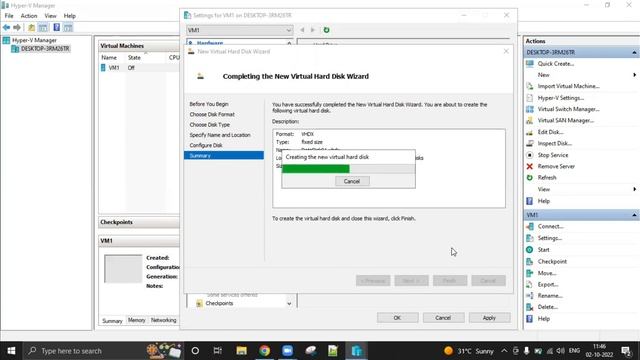Choose Edit Disk action
The width and height of the screenshot is (640, 360).
click(550, 132)
